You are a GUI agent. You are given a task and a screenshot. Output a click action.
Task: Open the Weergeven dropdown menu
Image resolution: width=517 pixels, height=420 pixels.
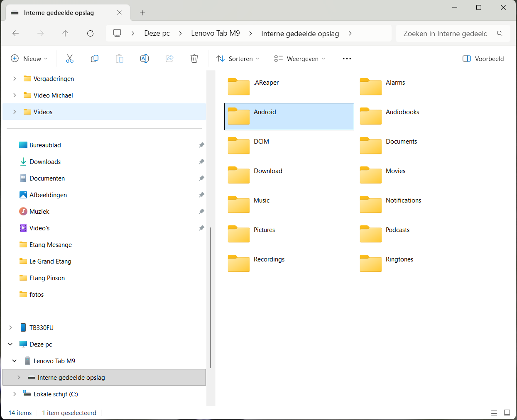[300, 59]
